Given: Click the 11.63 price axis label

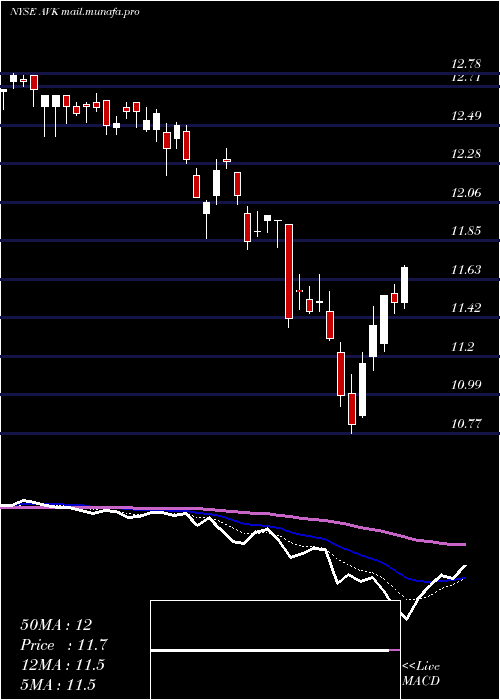Looking at the screenshot, I should (466, 270).
